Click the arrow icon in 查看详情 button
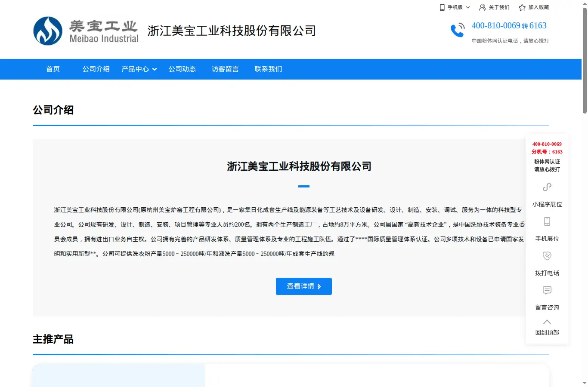The height and width of the screenshot is (387, 588). (319, 286)
